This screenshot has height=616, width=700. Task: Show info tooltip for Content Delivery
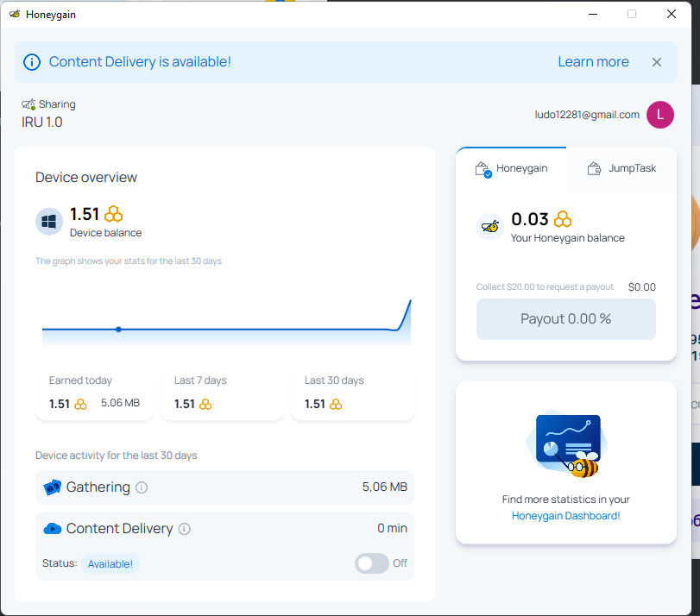click(x=185, y=529)
